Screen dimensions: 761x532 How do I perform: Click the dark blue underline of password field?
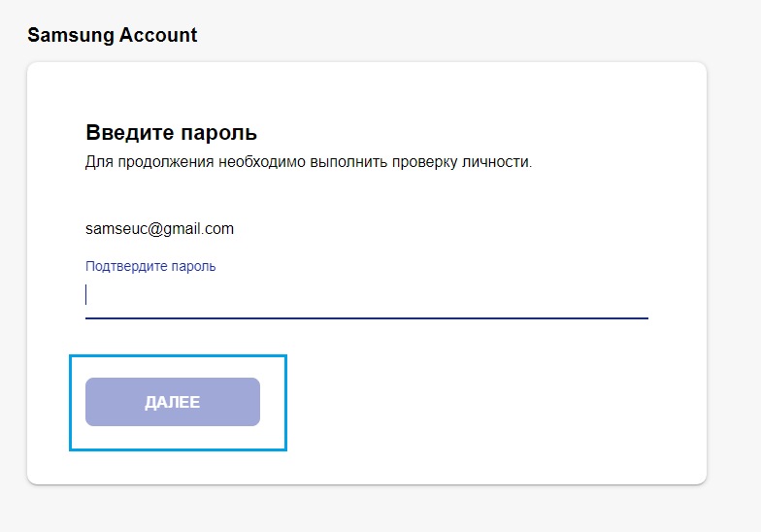point(367,318)
